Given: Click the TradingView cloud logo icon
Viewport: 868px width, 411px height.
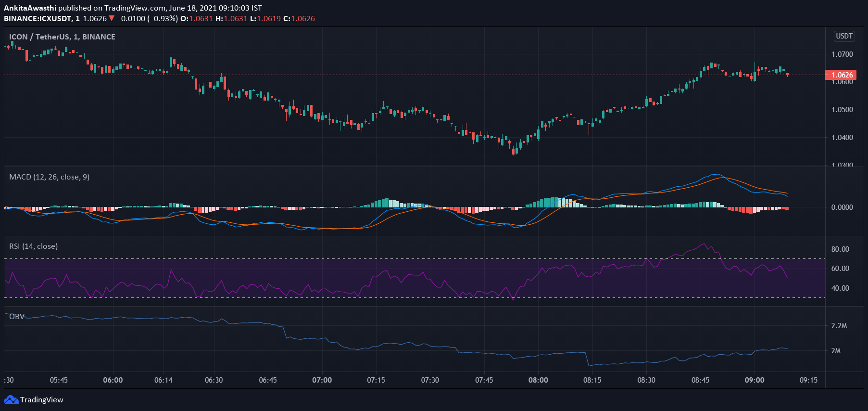Looking at the screenshot, I should pos(11,400).
